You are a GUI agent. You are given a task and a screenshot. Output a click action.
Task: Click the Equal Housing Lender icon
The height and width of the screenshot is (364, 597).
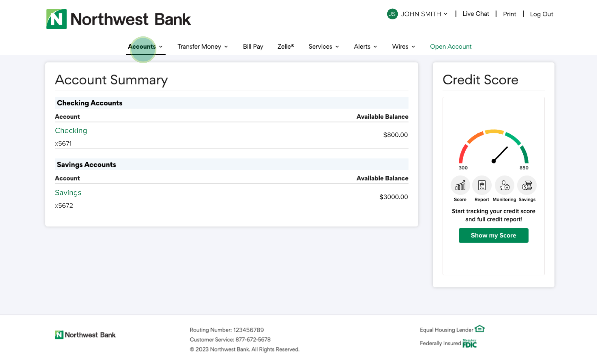coord(480,329)
